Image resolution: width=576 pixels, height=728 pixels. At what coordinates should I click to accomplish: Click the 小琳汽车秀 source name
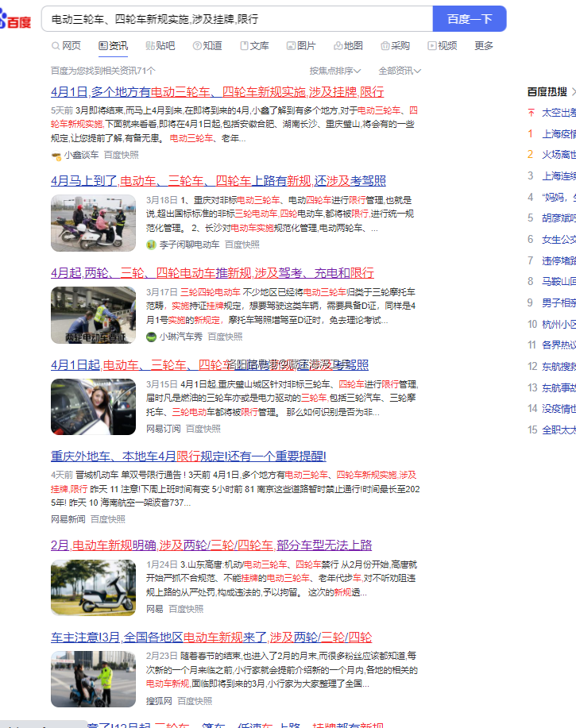click(180, 337)
